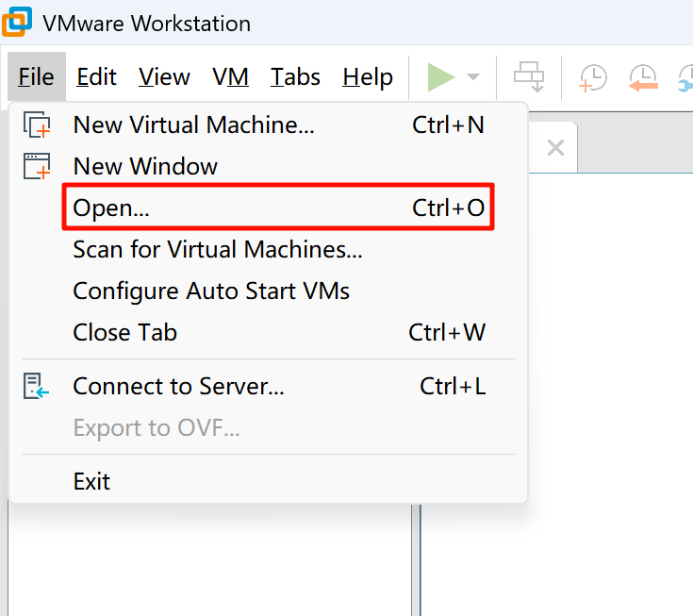
Task: Open the Help menu
Action: tap(368, 77)
